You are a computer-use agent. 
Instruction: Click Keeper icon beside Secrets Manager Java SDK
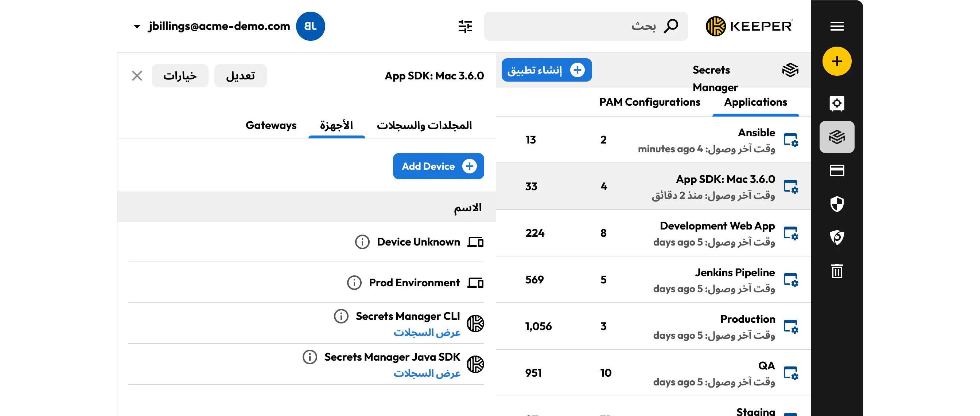[x=475, y=364]
